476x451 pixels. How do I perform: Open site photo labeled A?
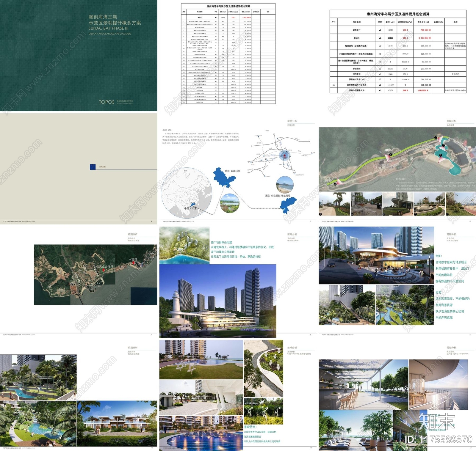pos(334,204)
